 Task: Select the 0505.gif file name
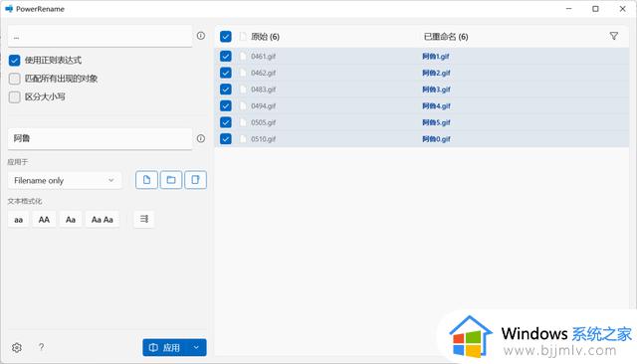pyautogui.click(x=263, y=122)
